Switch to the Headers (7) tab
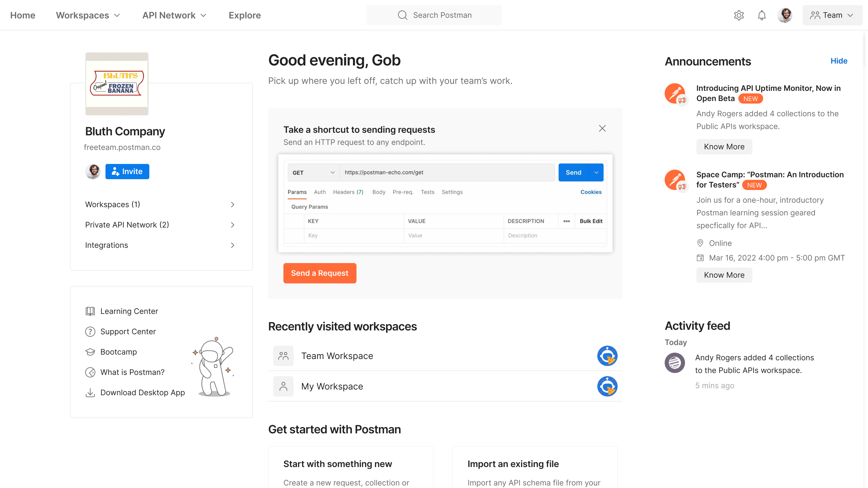This screenshot has width=868, height=488. coord(348,192)
